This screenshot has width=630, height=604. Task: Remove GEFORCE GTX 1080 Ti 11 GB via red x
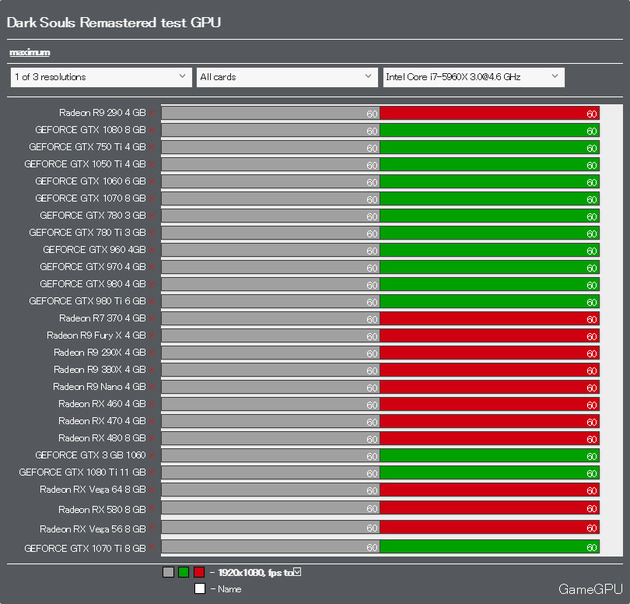(x=152, y=473)
